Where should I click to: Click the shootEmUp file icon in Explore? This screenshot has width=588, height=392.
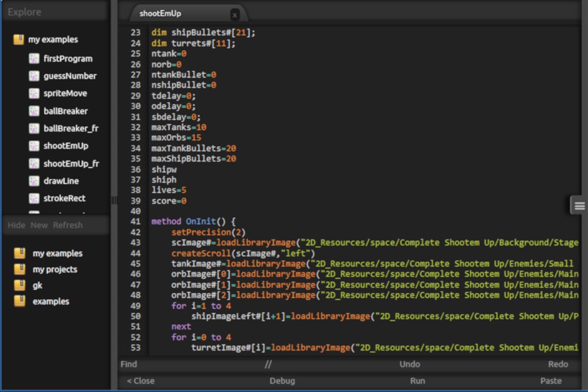(34, 146)
